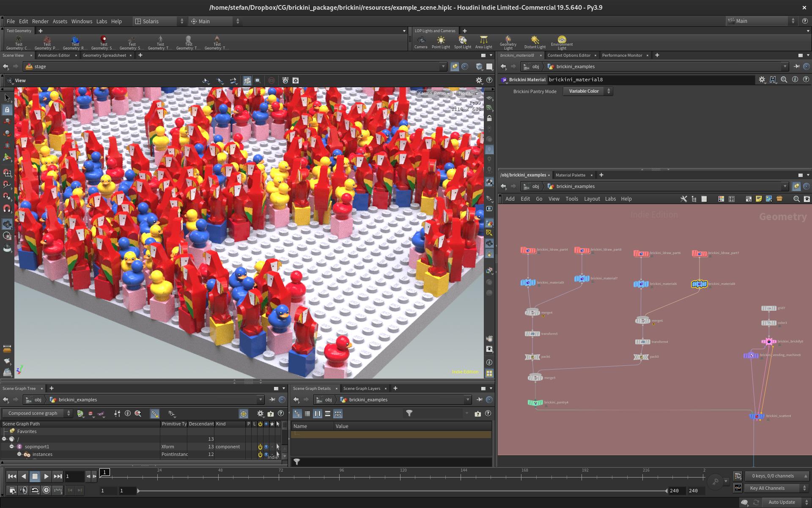Open the Render menu

(x=40, y=21)
